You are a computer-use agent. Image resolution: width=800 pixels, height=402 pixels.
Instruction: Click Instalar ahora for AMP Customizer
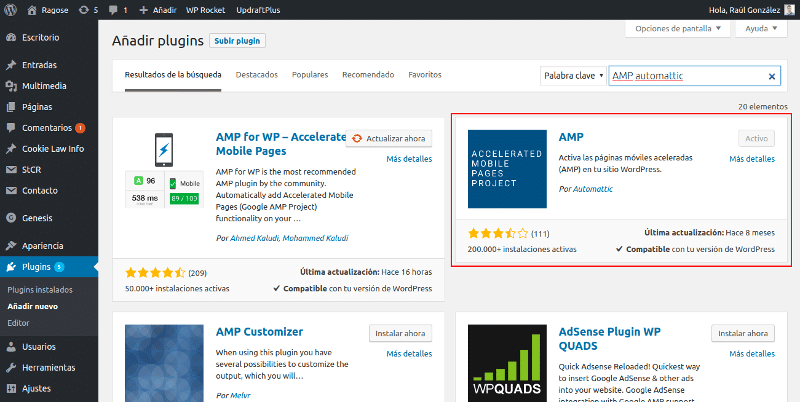pyautogui.click(x=401, y=334)
